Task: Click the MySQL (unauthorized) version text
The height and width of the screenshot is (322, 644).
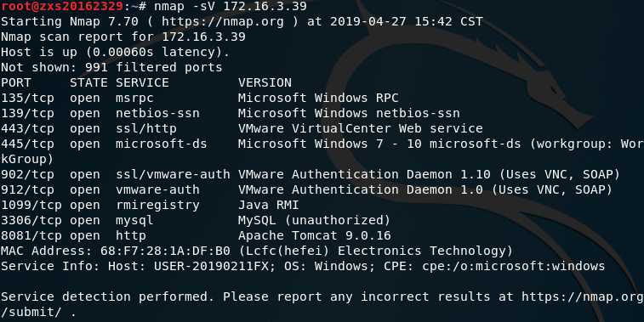Action: [314, 220]
